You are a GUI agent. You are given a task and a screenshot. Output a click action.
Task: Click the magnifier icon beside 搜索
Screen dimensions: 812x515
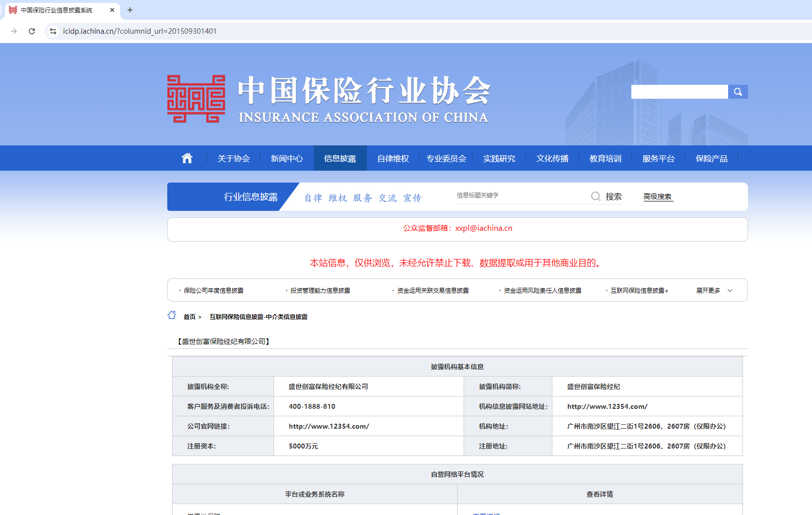pos(596,196)
